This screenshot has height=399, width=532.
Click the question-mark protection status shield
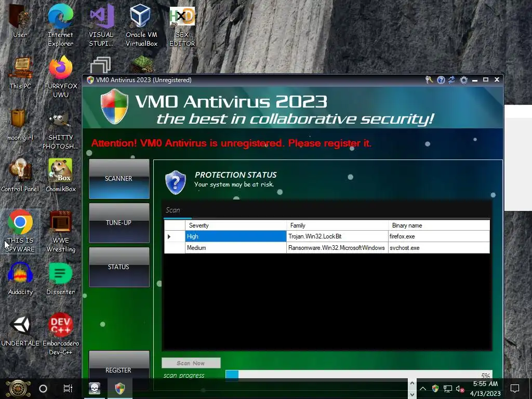click(176, 182)
